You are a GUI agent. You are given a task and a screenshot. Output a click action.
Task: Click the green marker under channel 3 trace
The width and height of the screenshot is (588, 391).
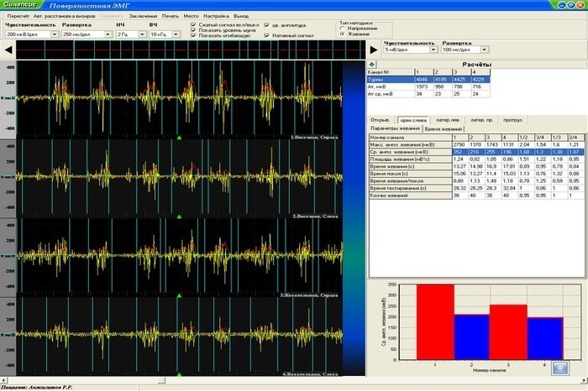[x=179, y=296]
